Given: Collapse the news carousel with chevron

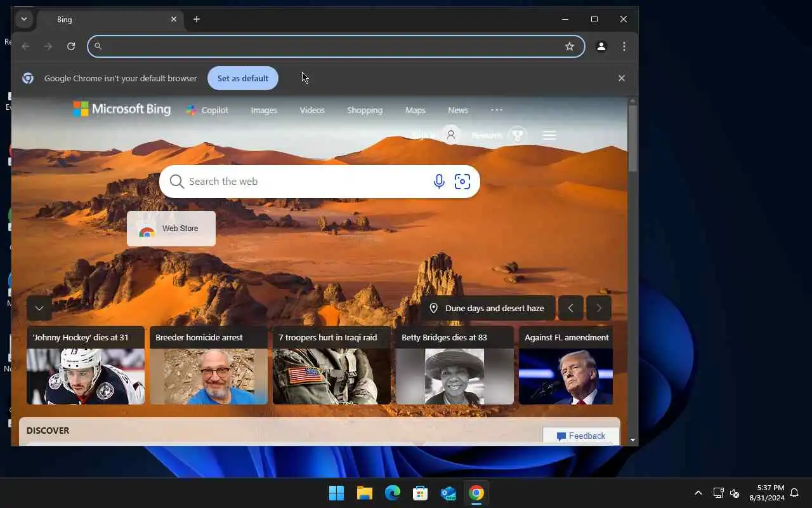Looking at the screenshot, I should pyautogui.click(x=39, y=308).
